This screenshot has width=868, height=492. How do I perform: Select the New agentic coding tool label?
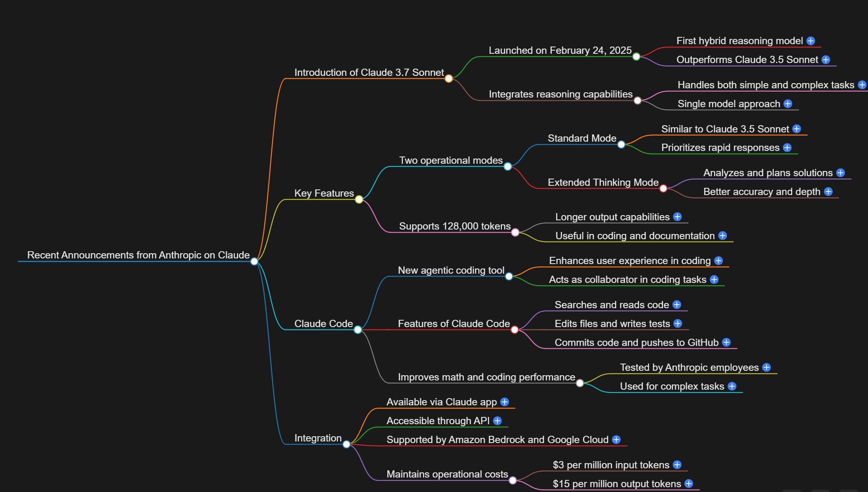click(451, 270)
